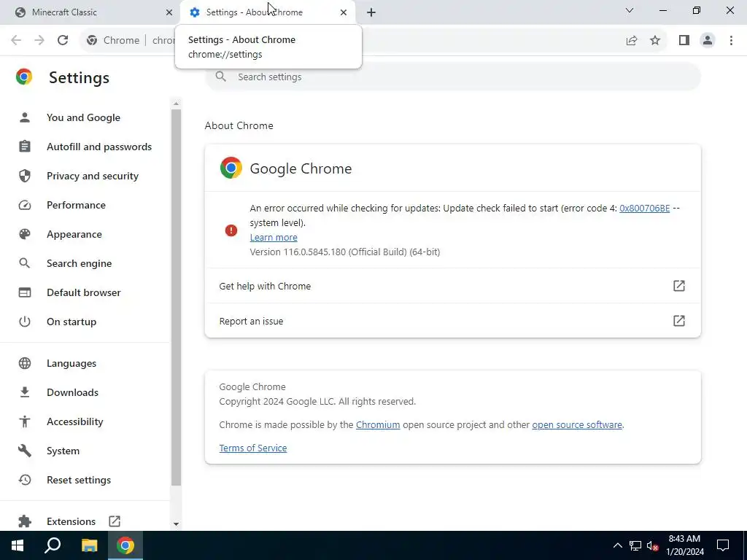
Task: Open the Windows Start menu
Action: click(18, 545)
